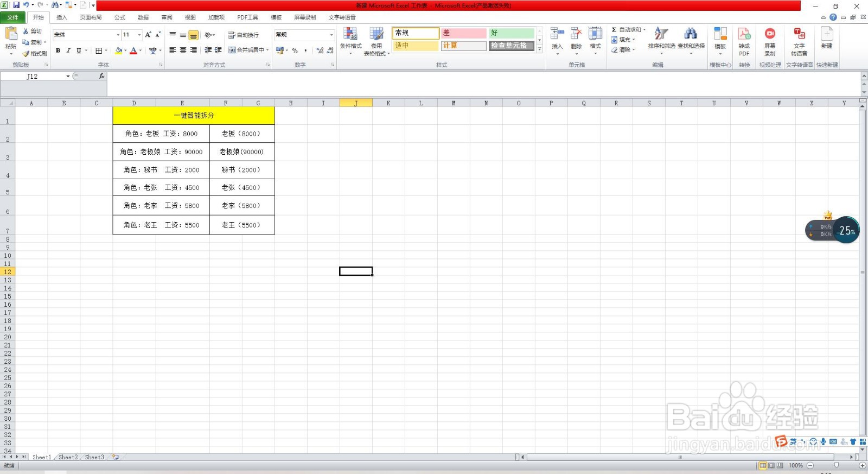Set middle vertical alignment
This screenshot has width=868, height=474.
coord(183,35)
